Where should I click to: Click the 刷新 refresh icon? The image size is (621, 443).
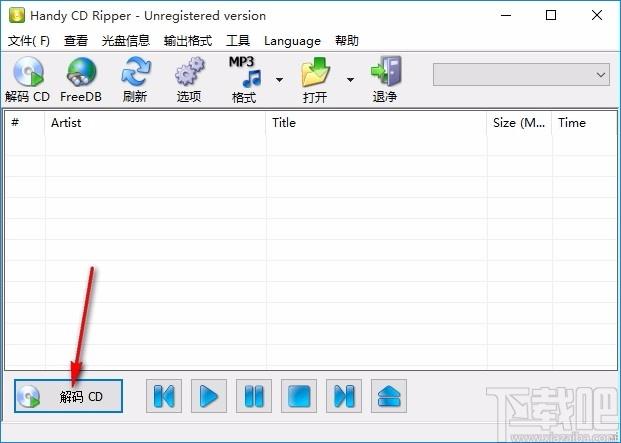(x=135, y=80)
